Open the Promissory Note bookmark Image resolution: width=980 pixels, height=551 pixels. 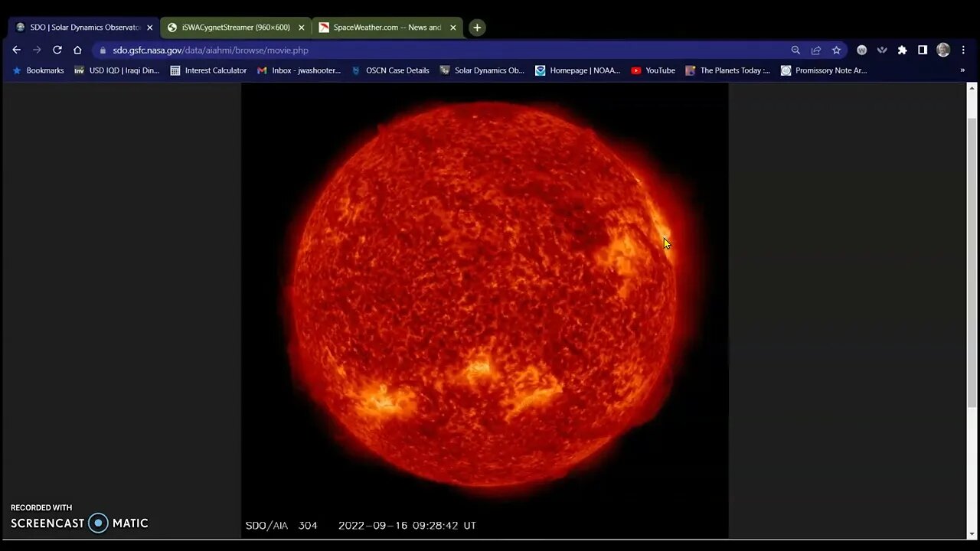coord(824,70)
